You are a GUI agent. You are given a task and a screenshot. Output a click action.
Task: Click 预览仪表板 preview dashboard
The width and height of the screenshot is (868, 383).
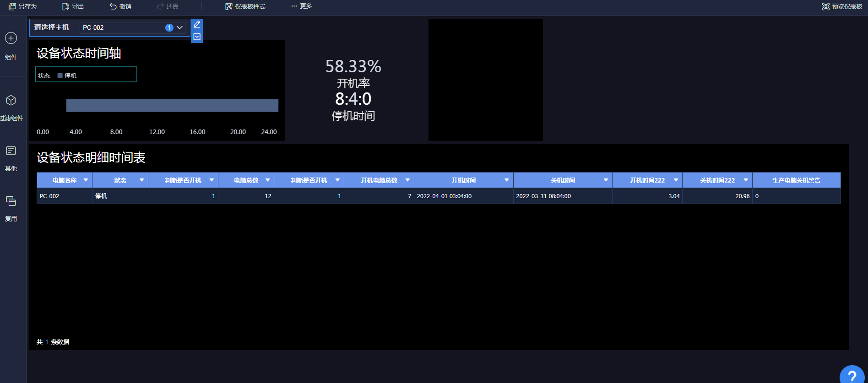click(x=842, y=6)
